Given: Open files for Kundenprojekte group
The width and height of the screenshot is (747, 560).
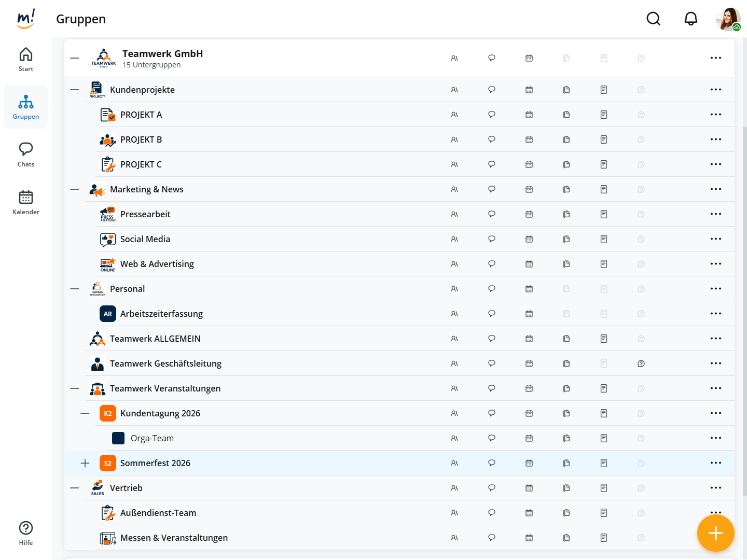Looking at the screenshot, I should 566,90.
